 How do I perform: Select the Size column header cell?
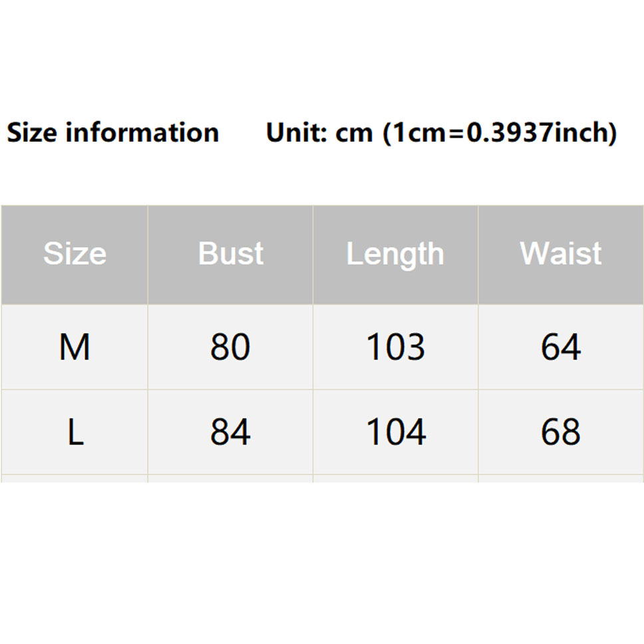tap(75, 254)
